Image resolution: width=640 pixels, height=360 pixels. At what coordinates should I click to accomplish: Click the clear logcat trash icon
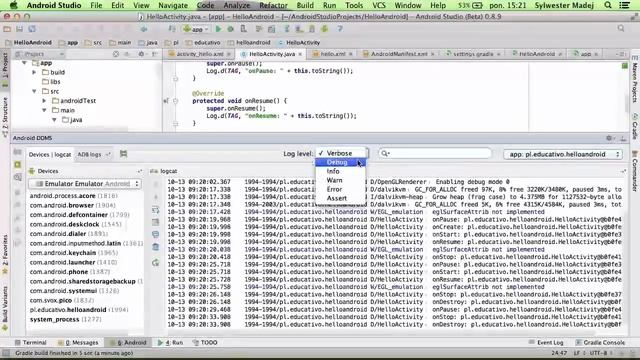[156, 247]
